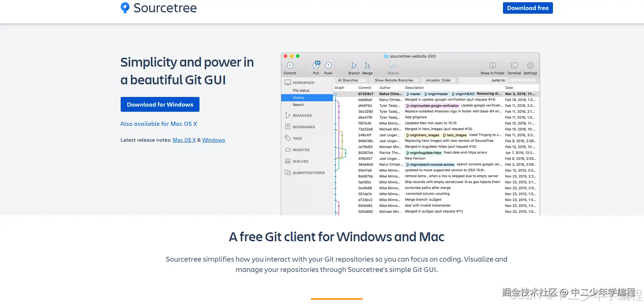Select commit 72d32a8 row
644x306 pixels.
[436, 129]
